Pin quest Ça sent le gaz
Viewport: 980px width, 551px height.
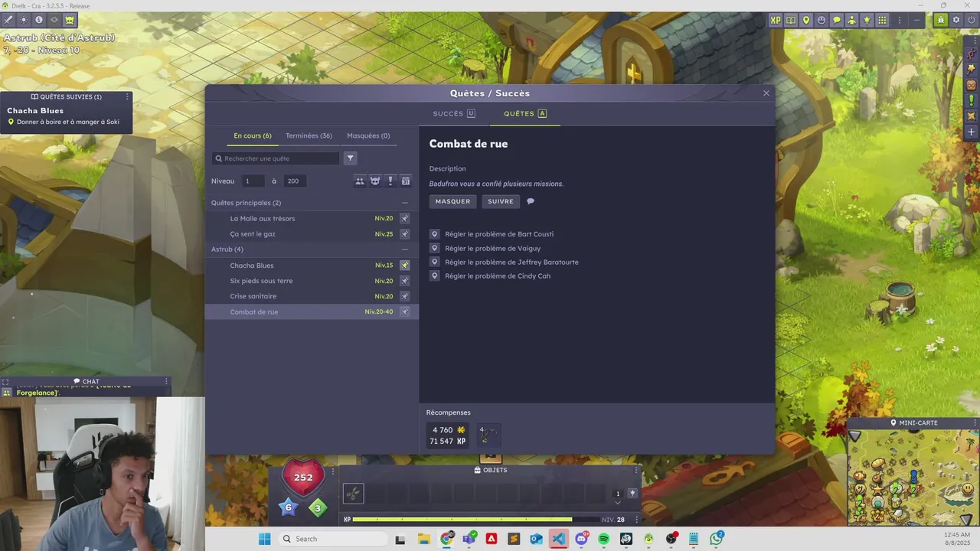pos(405,234)
